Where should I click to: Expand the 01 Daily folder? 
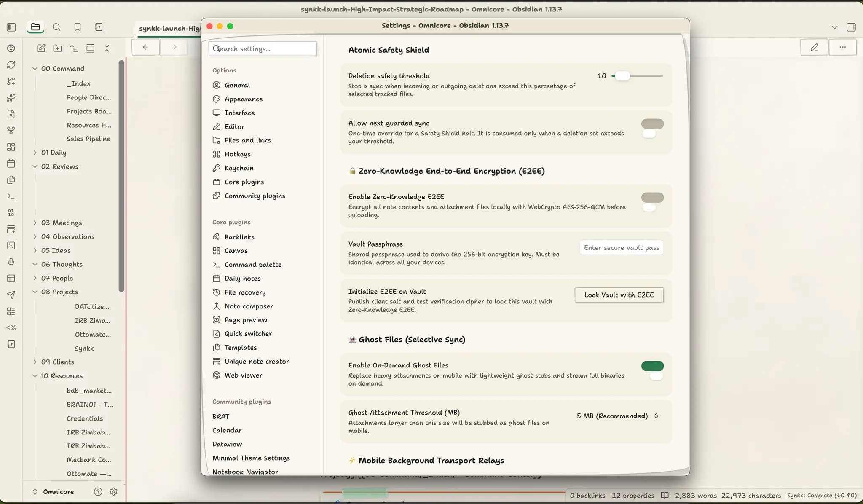point(35,153)
